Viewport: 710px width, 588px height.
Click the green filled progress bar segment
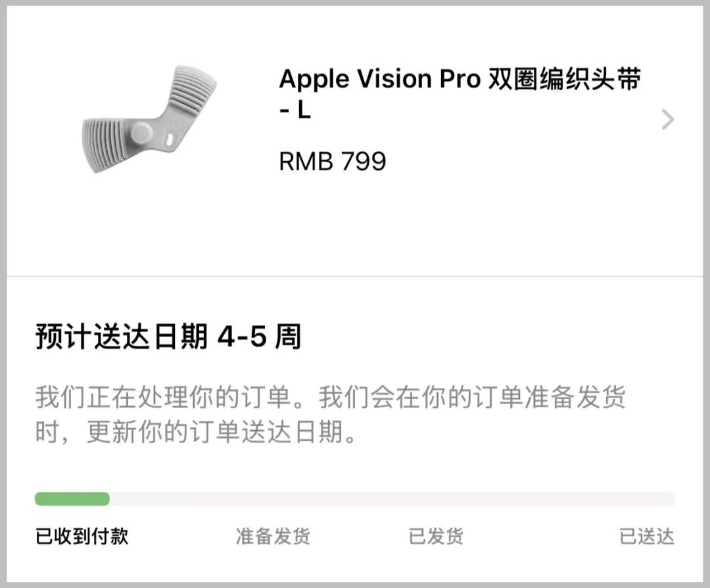click(72, 499)
